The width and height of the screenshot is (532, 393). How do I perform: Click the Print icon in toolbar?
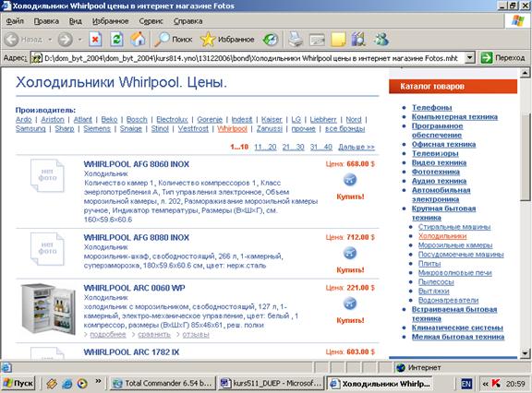pos(296,40)
